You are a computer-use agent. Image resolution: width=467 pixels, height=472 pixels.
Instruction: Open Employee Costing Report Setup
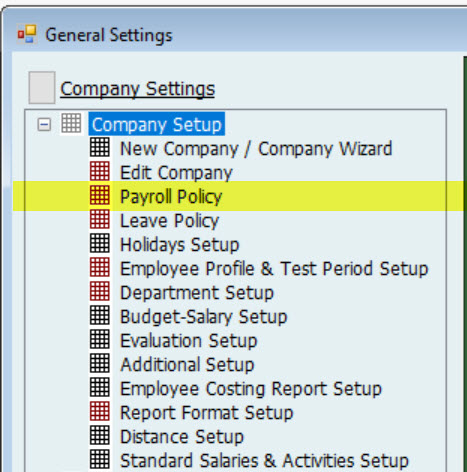251,389
